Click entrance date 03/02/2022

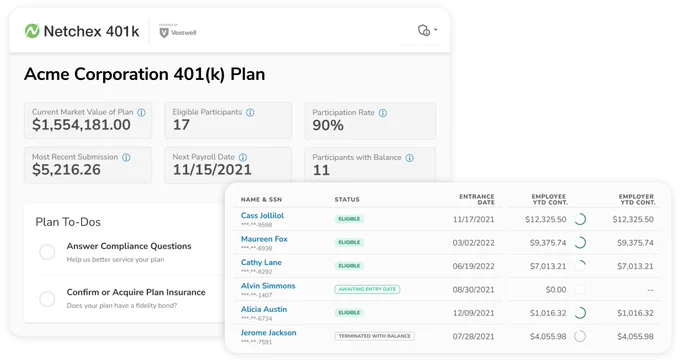[474, 243]
